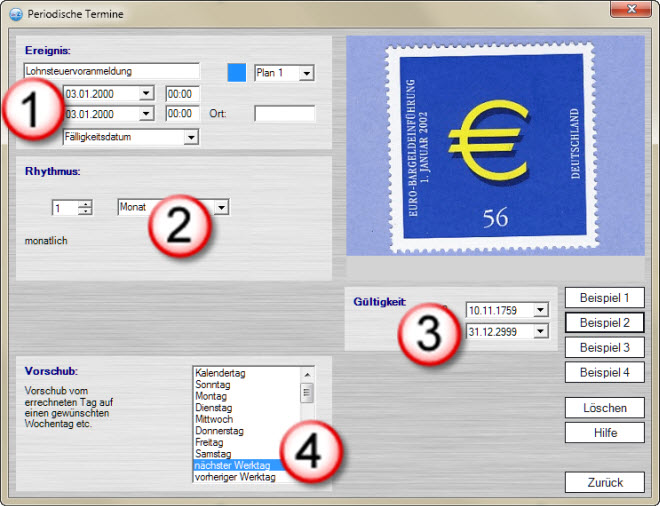The width and height of the screenshot is (660, 506).
Task: Click the Beispiel 3 button
Action: click(604, 348)
